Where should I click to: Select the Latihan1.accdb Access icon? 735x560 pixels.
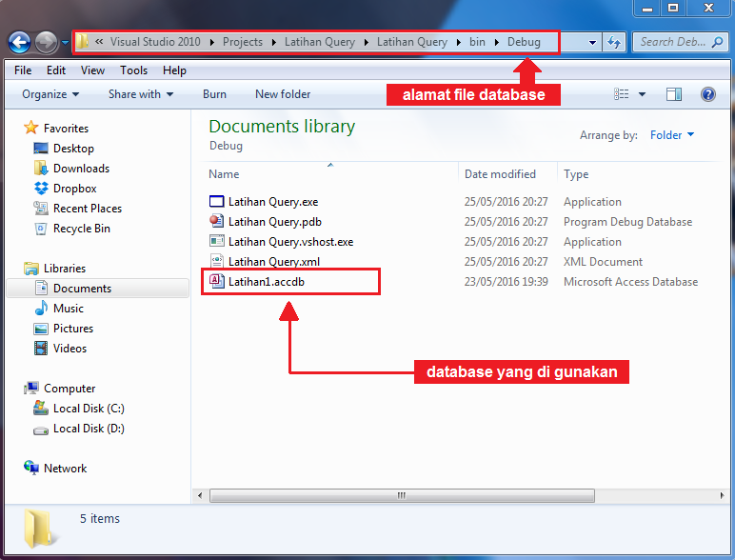216,281
